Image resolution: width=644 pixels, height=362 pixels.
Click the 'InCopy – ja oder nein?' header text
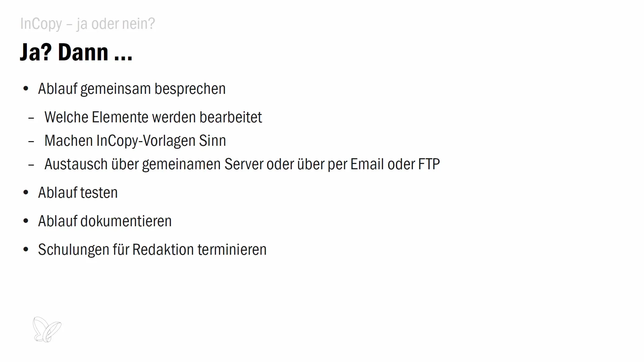(x=87, y=23)
